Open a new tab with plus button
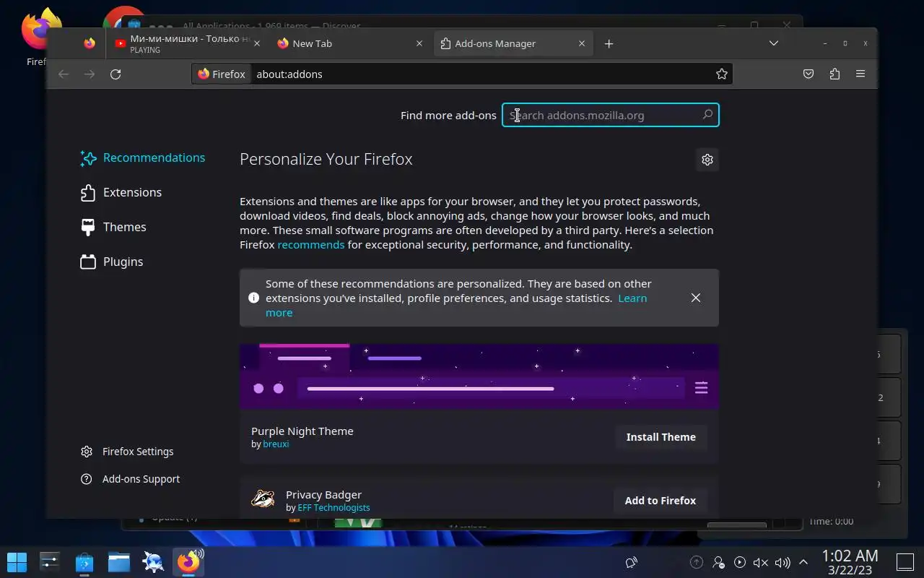This screenshot has height=578, width=924. pyautogui.click(x=609, y=43)
